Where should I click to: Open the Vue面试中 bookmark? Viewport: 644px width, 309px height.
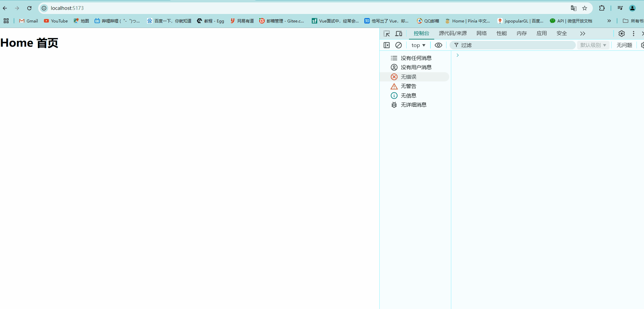[x=335, y=21]
